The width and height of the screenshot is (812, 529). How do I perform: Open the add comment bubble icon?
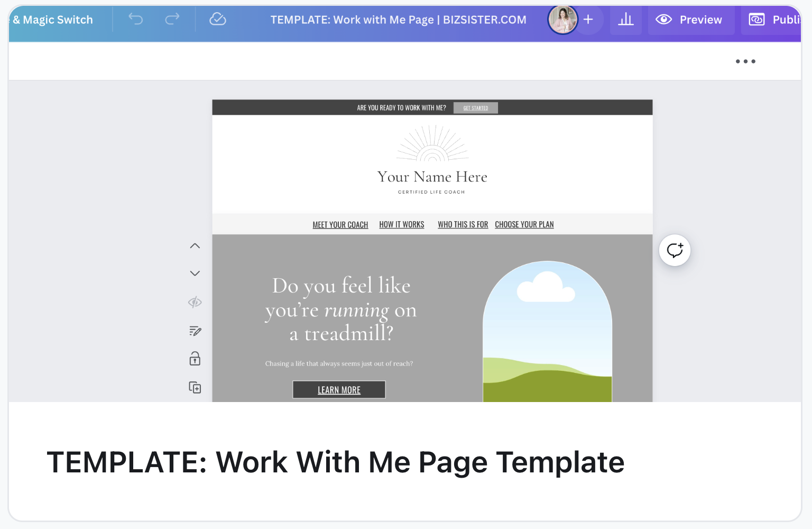coord(675,250)
